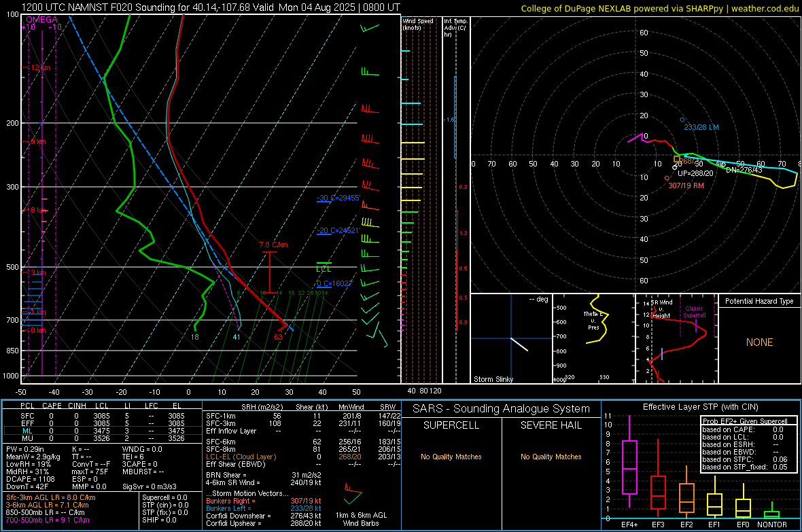This screenshot has height=532, width=802.
Task: Click the 'DN=276/43' Corfidi vector label
Action: point(744,170)
